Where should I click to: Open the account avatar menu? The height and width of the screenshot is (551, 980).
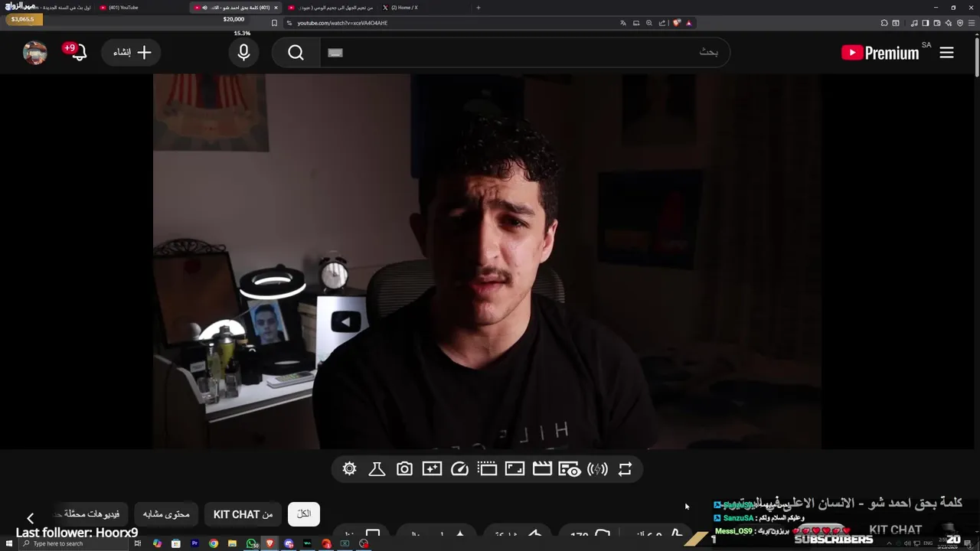point(35,52)
